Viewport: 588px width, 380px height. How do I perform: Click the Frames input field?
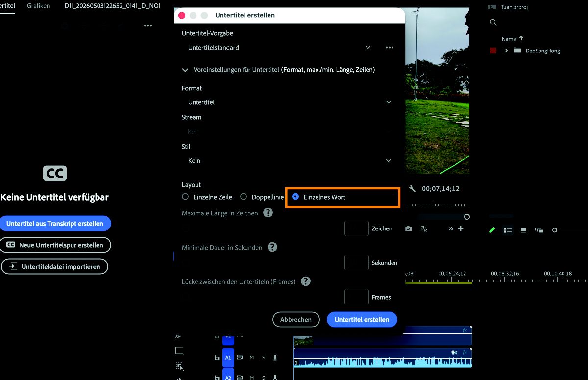click(357, 297)
